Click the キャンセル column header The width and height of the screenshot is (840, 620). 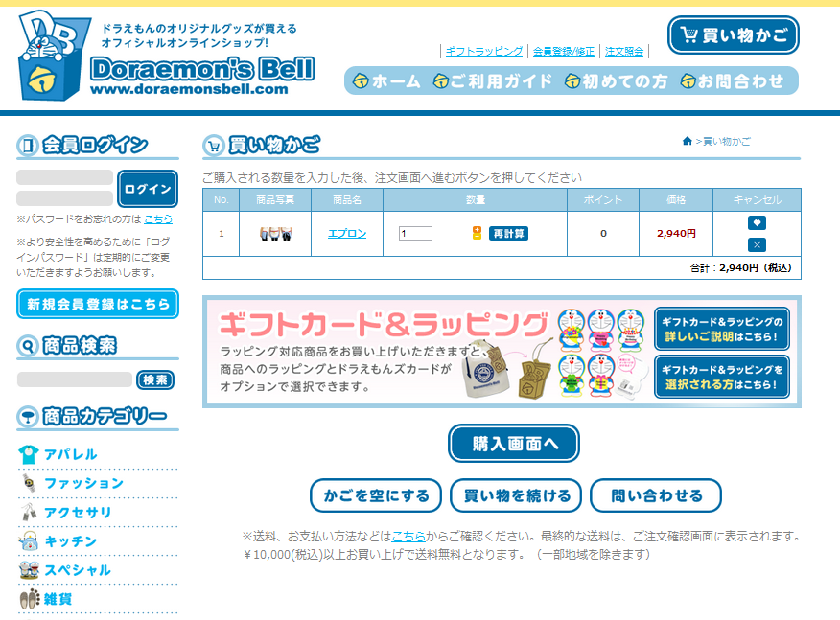point(757,199)
